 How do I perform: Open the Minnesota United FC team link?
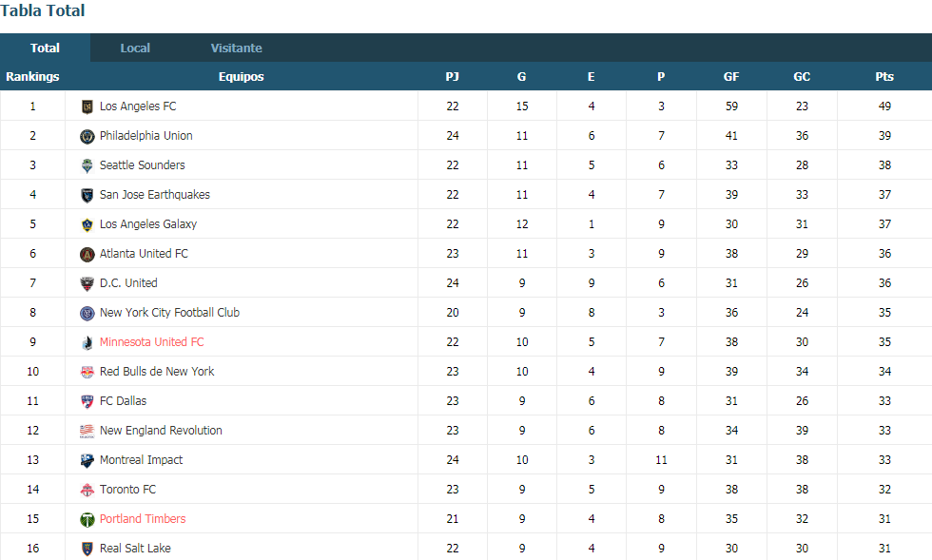coord(151,342)
